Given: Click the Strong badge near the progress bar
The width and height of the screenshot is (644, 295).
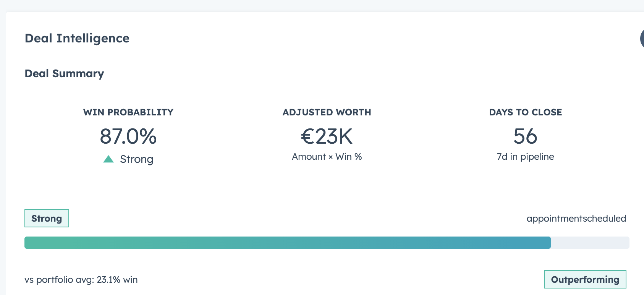Looking at the screenshot, I should tap(47, 218).
